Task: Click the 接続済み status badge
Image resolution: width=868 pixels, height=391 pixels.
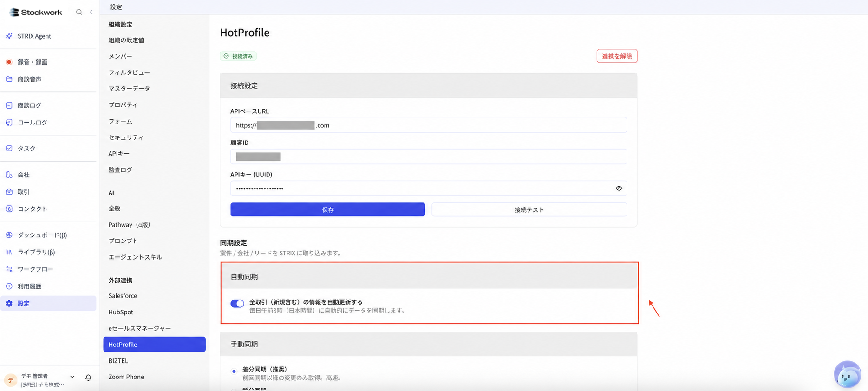Action: click(x=238, y=56)
